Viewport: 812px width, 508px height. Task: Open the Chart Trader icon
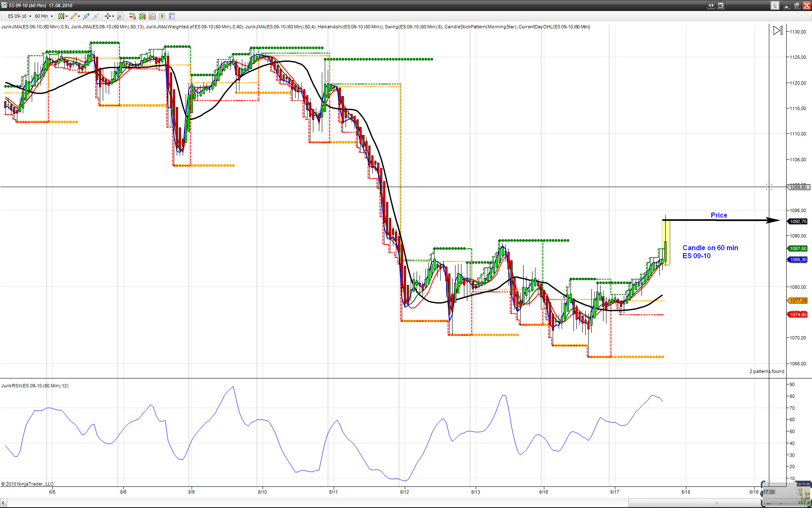coord(132,16)
